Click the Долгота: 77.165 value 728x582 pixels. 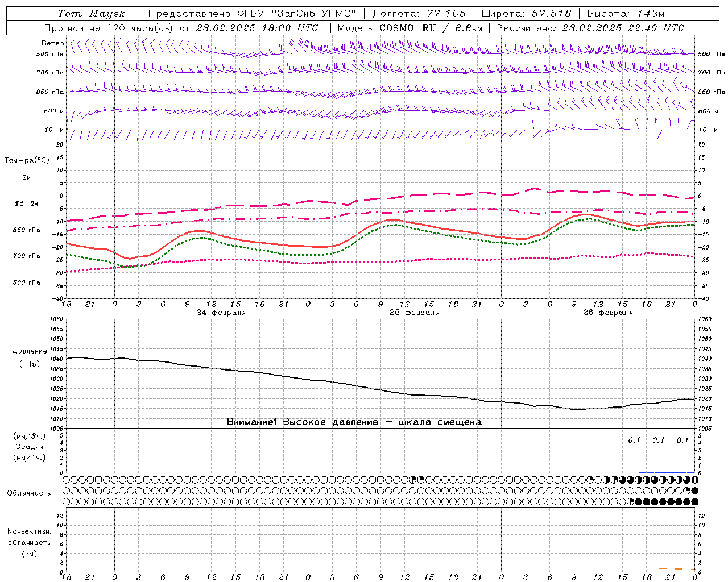[420, 14]
